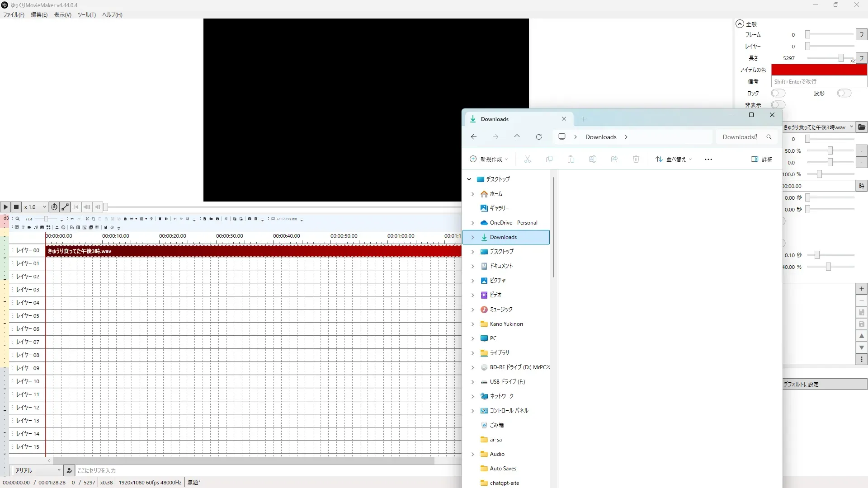Click the refresh icon in Explorer
868x488 pixels.
click(x=539, y=137)
